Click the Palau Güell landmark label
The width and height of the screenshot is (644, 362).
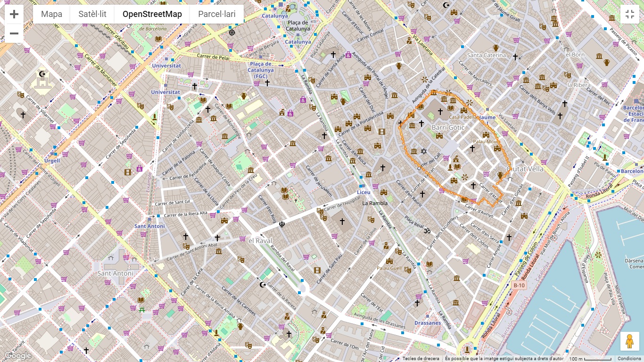(389, 268)
